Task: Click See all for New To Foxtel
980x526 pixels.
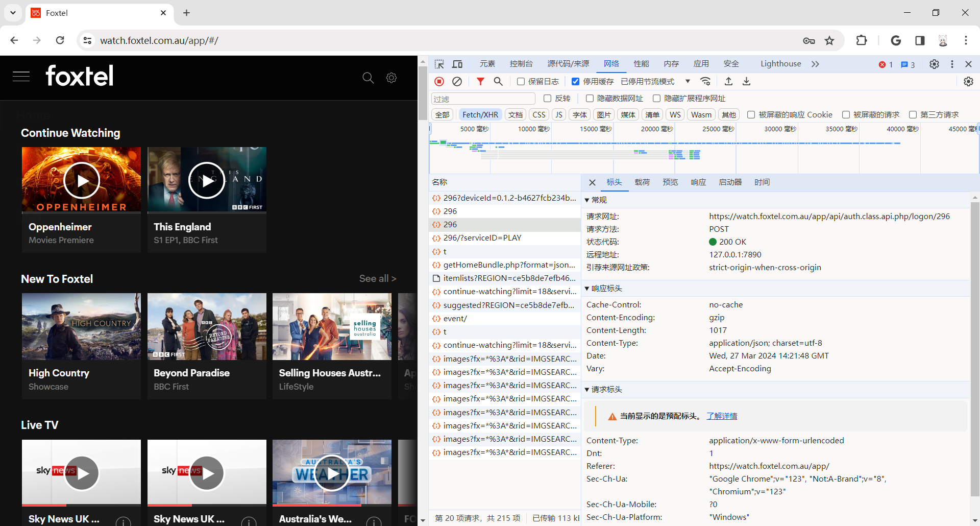Action: click(x=377, y=278)
